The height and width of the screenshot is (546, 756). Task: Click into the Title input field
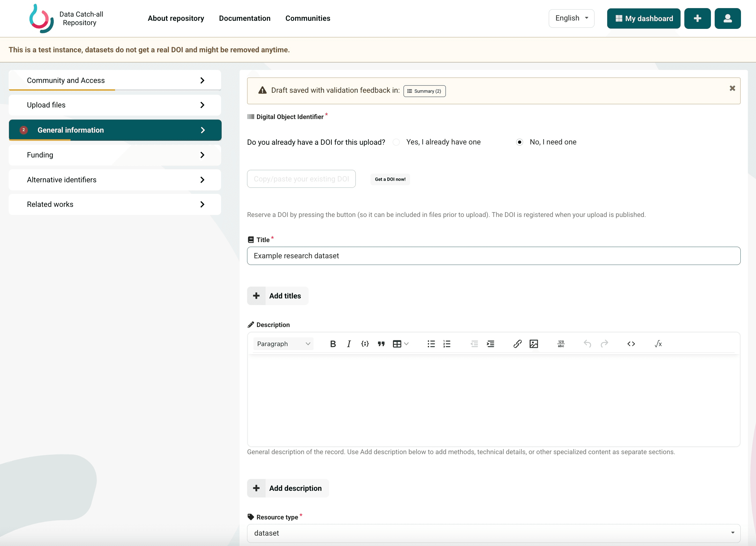pos(493,256)
